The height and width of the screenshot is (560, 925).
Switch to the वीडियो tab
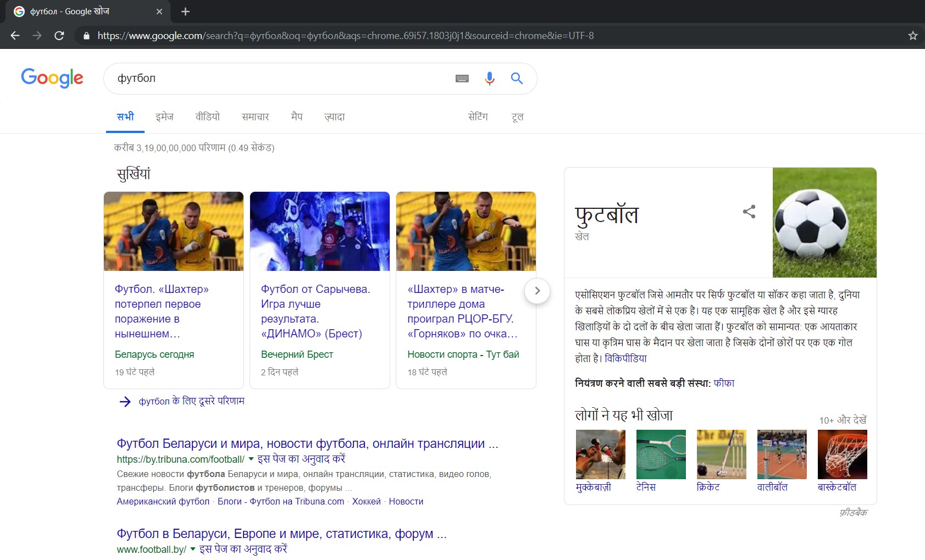(207, 117)
